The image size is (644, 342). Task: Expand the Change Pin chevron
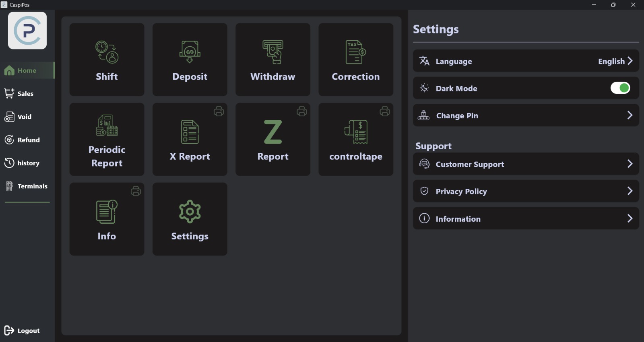coord(630,115)
